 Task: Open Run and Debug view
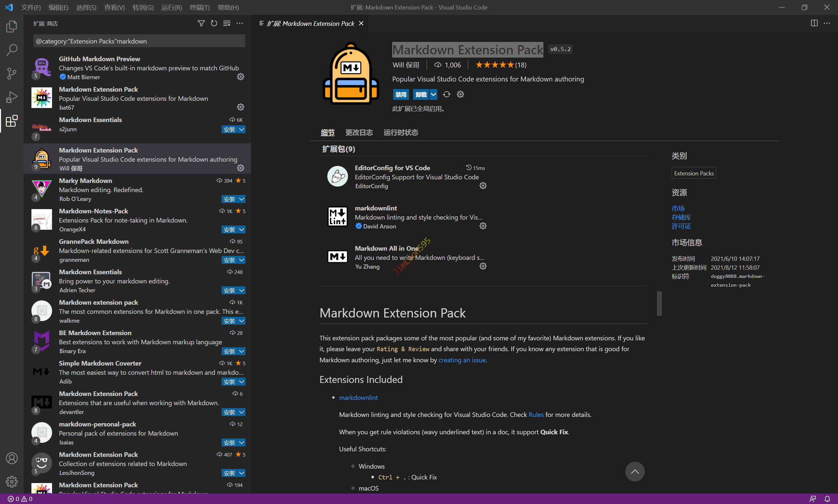tap(11, 97)
